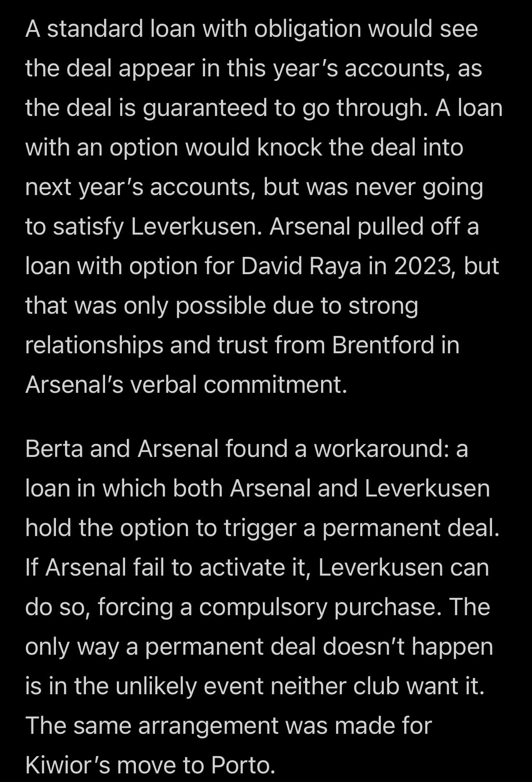Click the word "compulsory"
Screen dimensions: 532x782
point(262,607)
